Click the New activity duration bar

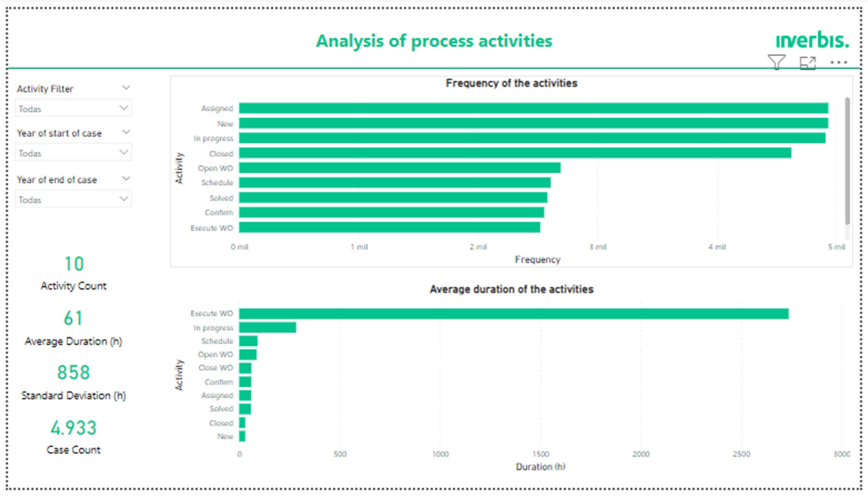tap(242, 436)
